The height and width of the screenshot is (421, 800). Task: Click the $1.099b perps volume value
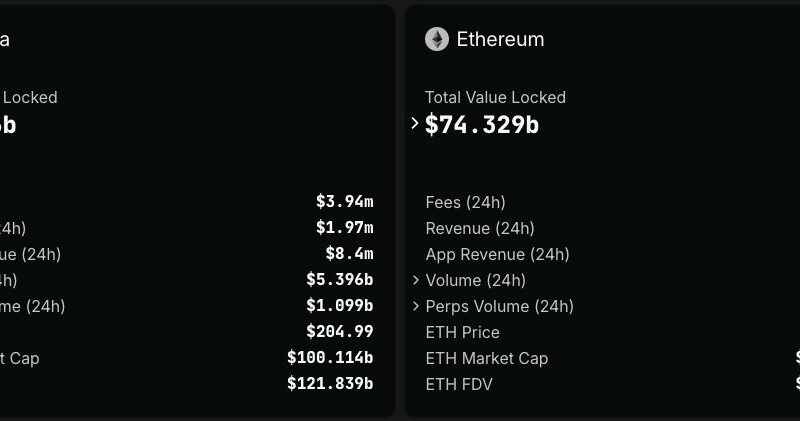(339, 306)
